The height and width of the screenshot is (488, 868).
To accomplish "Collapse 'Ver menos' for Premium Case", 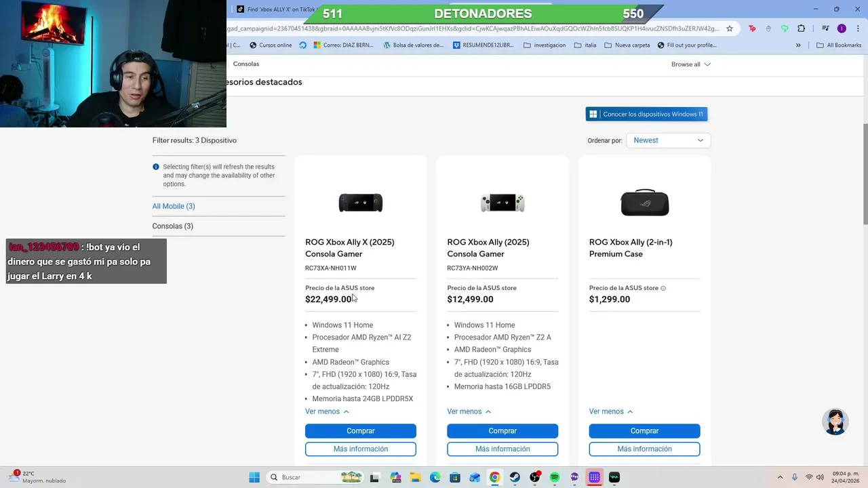I will (x=611, y=411).
